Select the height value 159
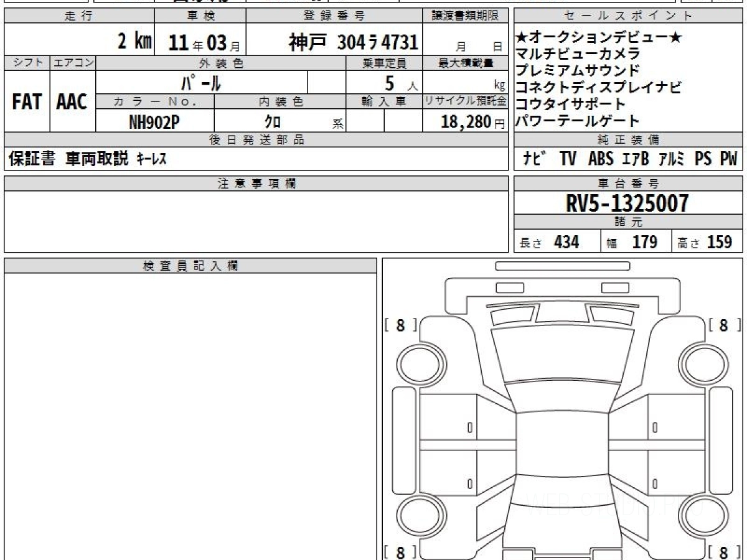747x560 pixels. [719, 242]
